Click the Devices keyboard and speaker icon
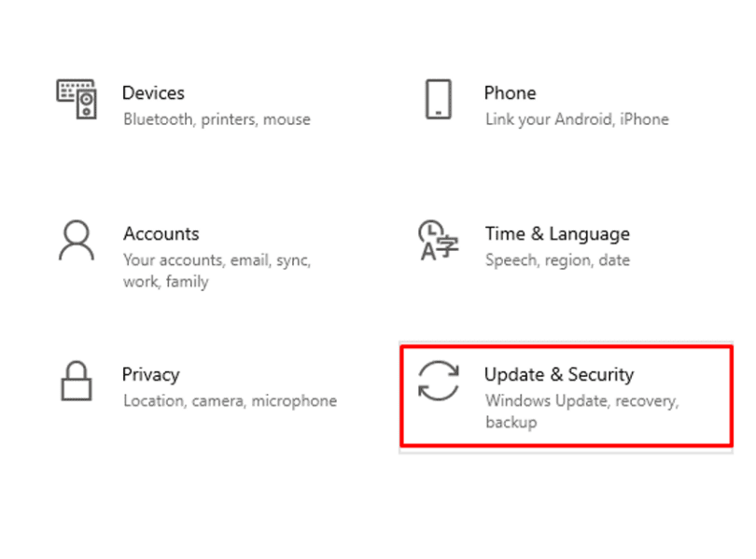756x559 pixels. 77,99
